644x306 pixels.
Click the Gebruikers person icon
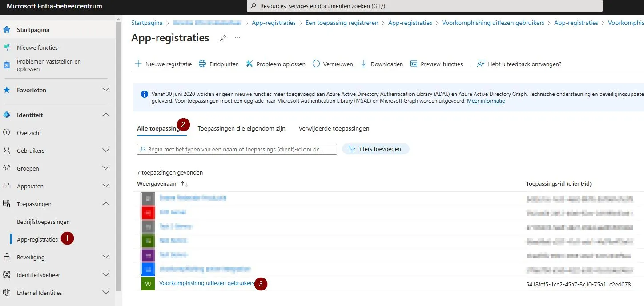tap(7, 151)
